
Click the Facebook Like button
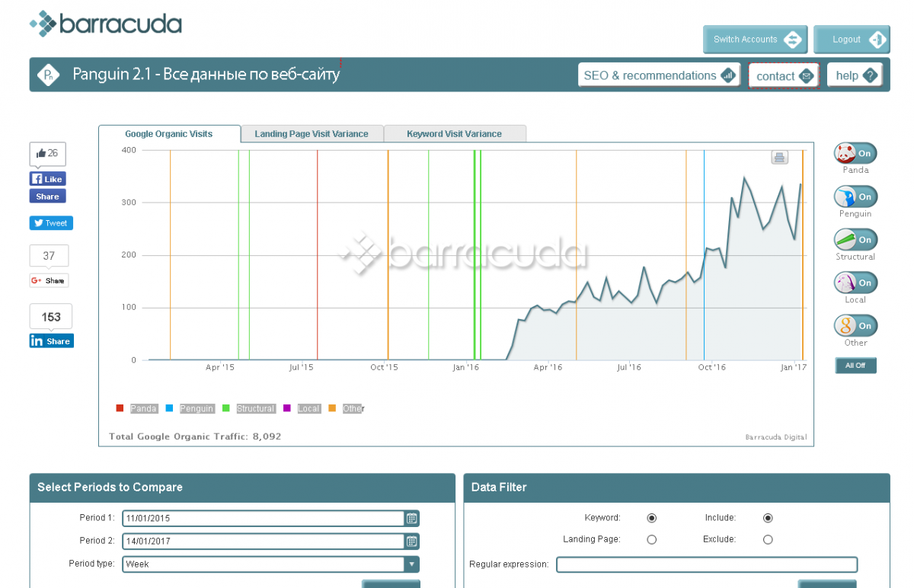coord(47,179)
